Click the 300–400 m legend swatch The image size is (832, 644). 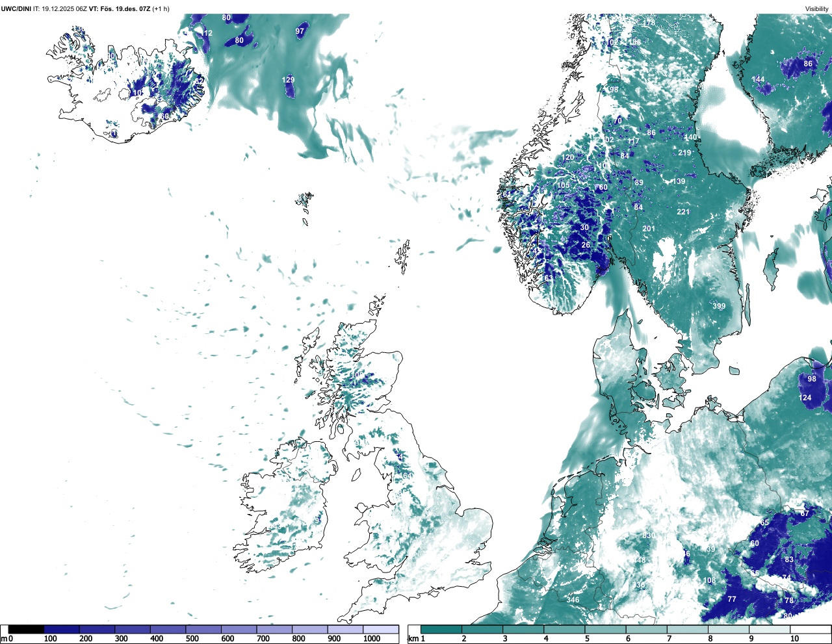(133, 629)
